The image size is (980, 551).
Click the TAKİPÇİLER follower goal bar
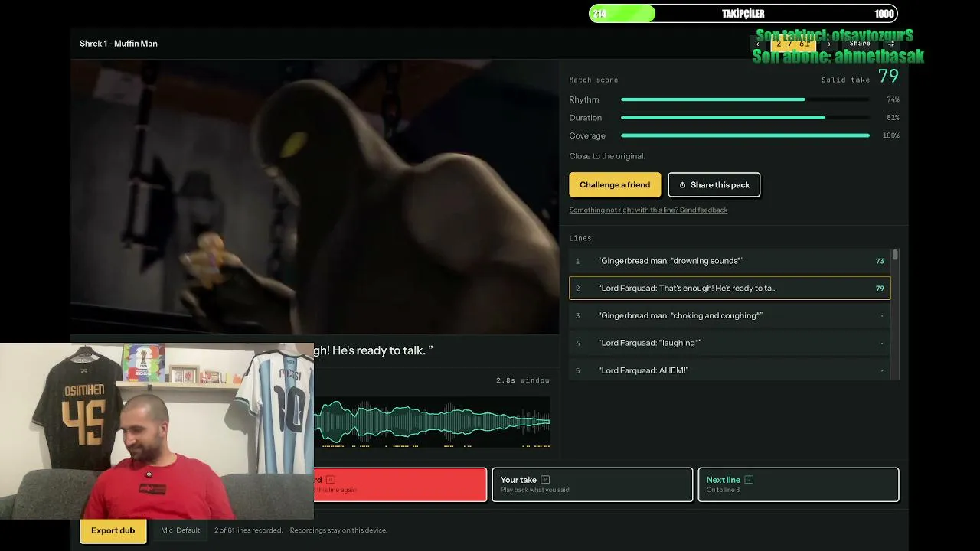tap(743, 13)
